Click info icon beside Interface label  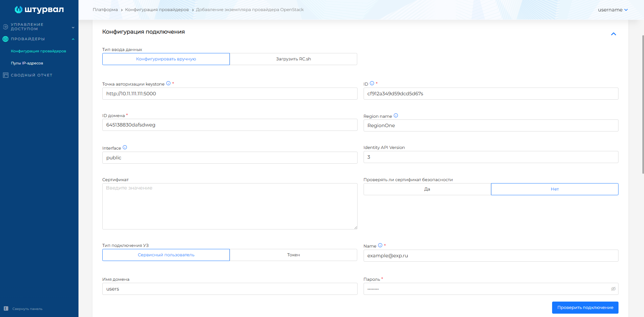point(125,148)
